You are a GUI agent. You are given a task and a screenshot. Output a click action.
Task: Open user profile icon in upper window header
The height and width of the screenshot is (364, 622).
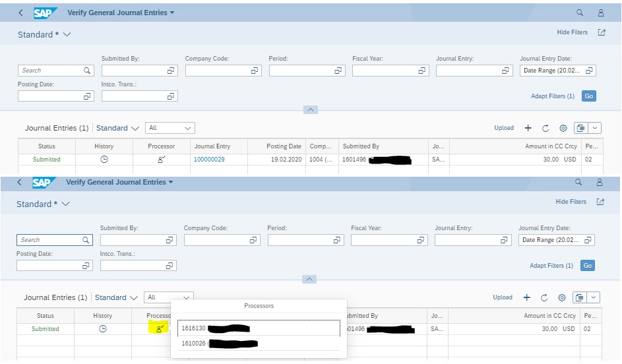(601, 13)
